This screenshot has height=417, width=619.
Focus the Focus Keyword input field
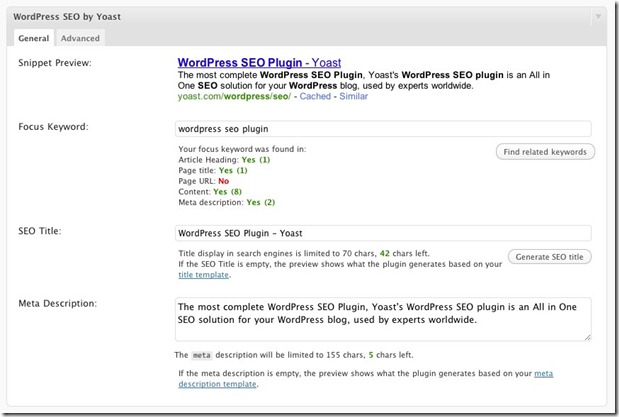[383, 129]
